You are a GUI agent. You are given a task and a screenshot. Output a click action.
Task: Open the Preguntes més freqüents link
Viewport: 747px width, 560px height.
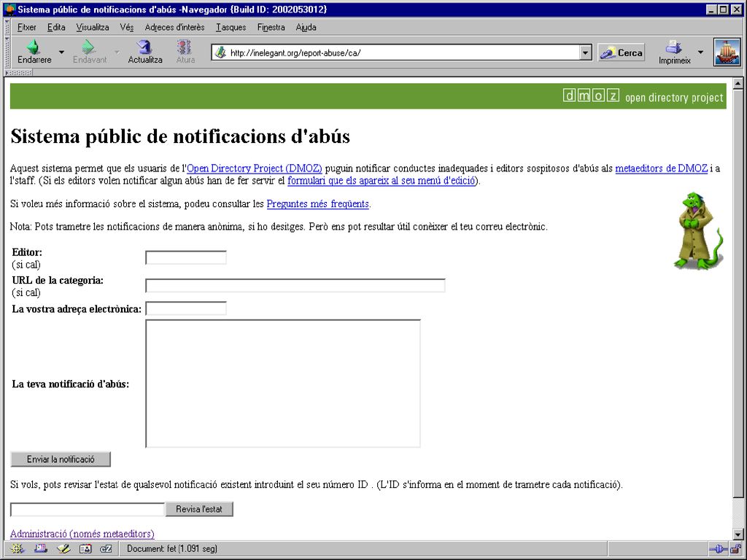tap(318, 204)
